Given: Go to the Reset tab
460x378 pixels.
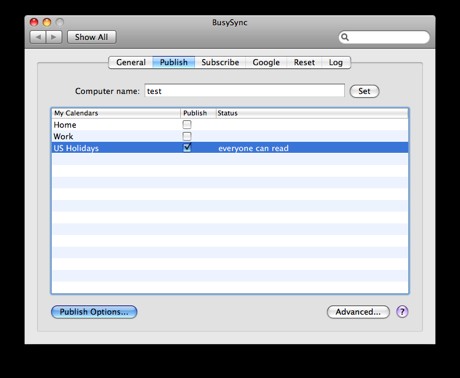Looking at the screenshot, I should tap(304, 62).
